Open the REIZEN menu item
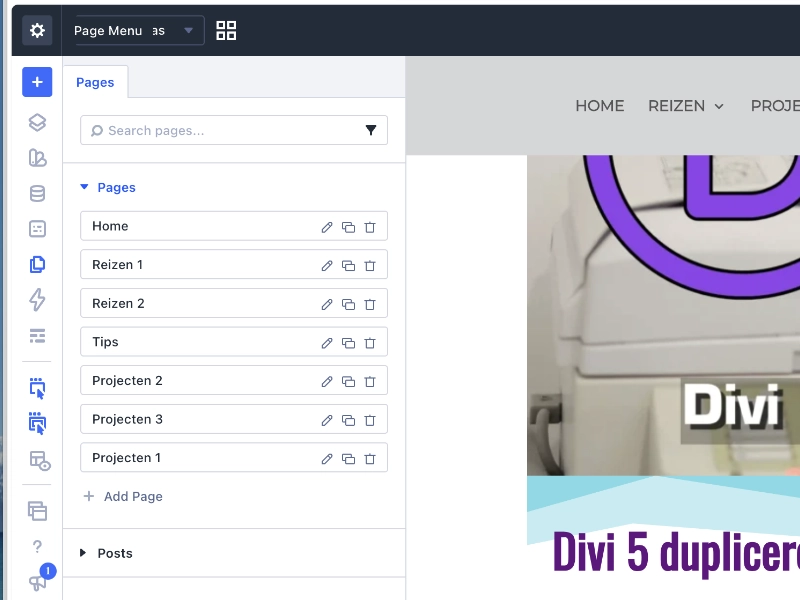This screenshot has height=600, width=800. click(x=677, y=106)
